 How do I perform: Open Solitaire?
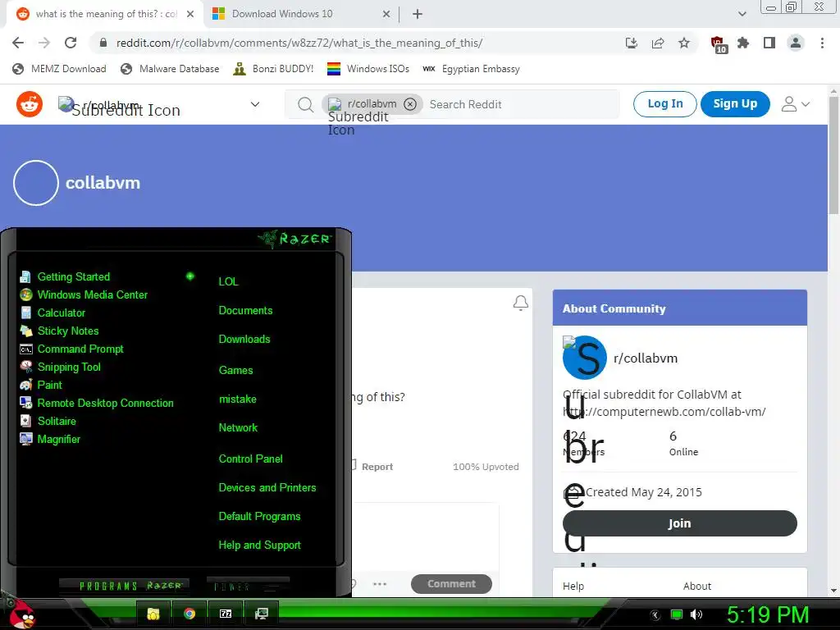click(57, 421)
